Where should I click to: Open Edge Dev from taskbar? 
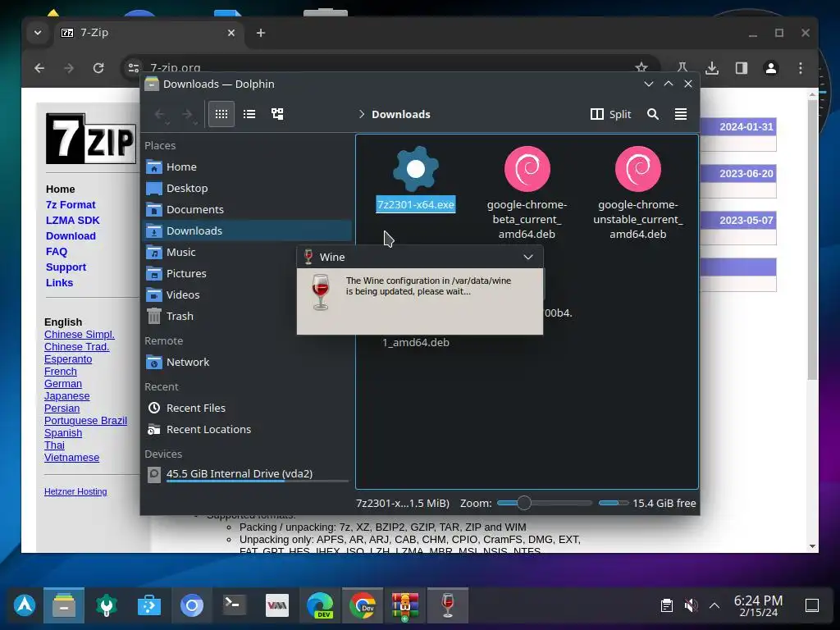point(320,606)
